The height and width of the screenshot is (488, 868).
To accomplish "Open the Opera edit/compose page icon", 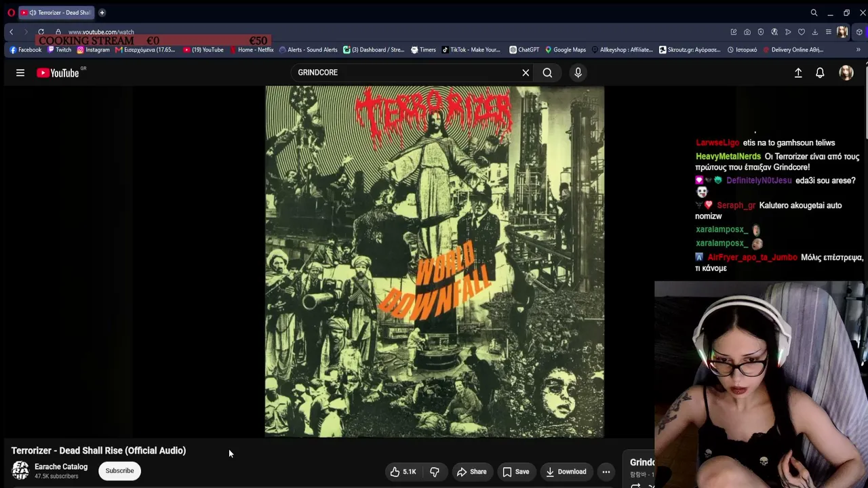I will click(734, 32).
